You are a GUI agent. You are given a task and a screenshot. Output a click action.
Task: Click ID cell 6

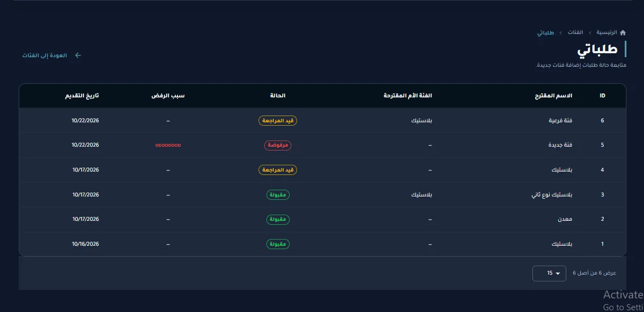coord(603,121)
